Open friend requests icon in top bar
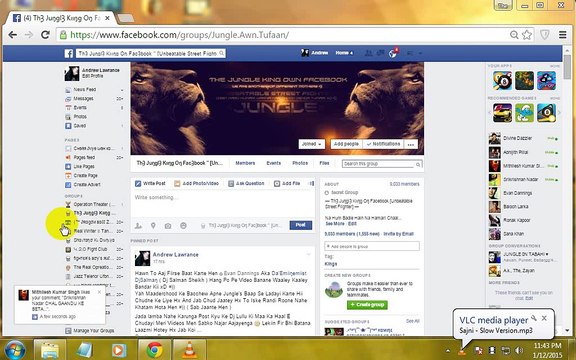Viewport: 576px width, 360px height. point(368,53)
